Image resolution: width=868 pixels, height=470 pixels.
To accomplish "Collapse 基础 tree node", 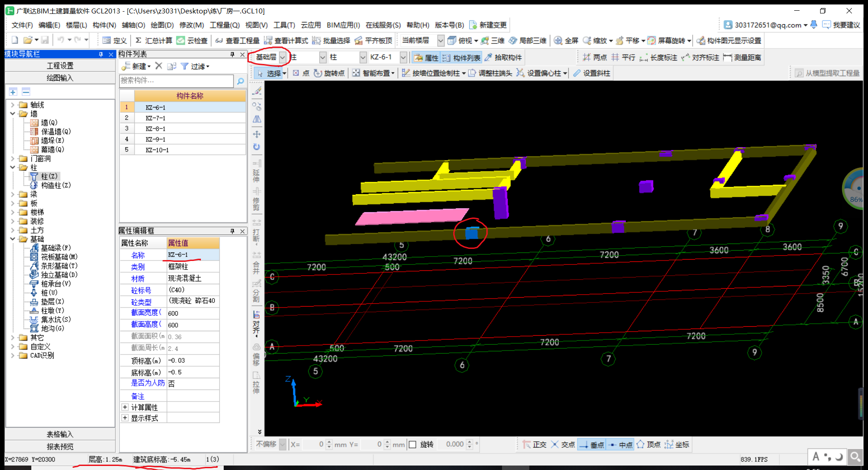I will pos(13,239).
